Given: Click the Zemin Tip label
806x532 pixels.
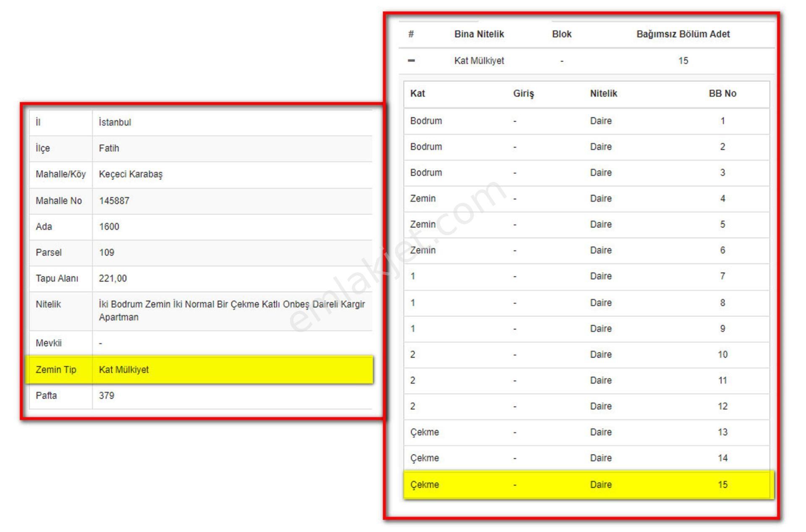Looking at the screenshot, I should click(x=56, y=370).
